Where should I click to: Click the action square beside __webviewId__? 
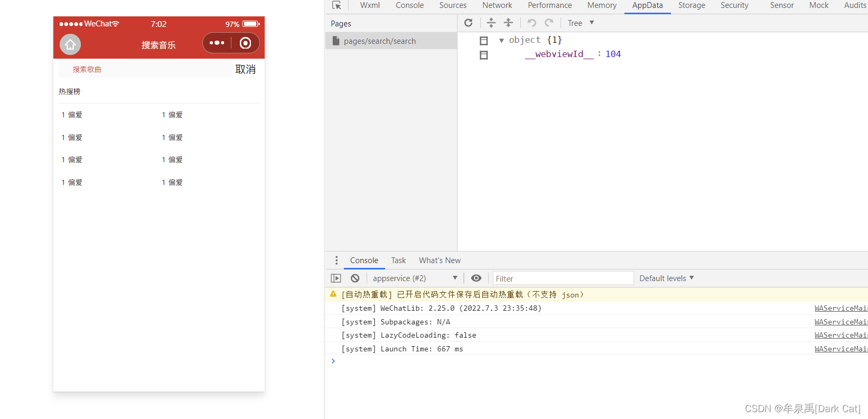(483, 55)
